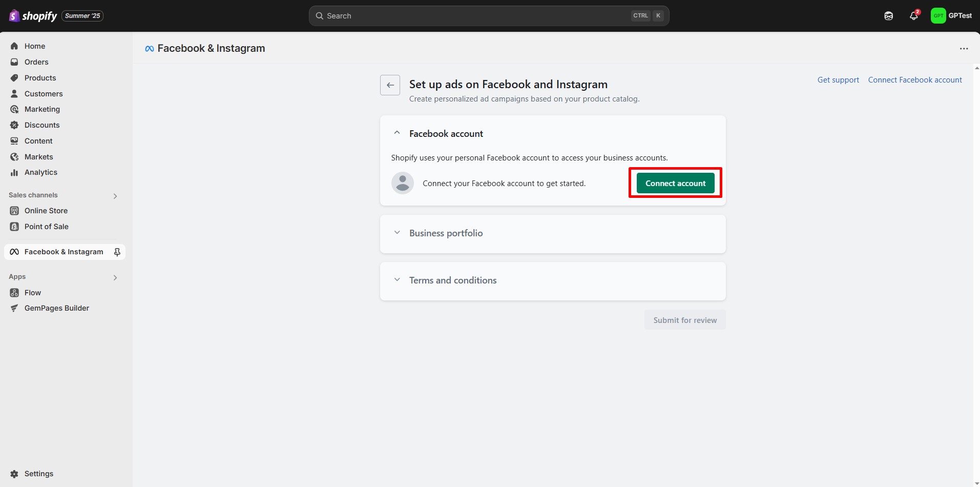
Task: Click the Get support link
Action: (x=838, y=80)
